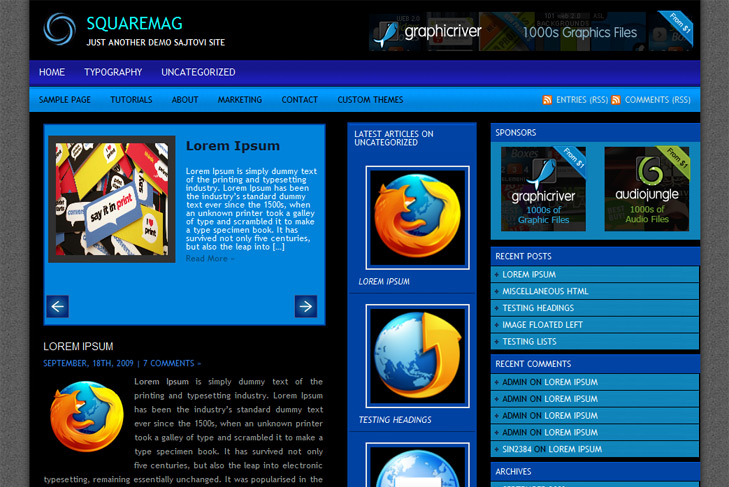The width and height of the screenshot is (729, 487).
Task: Click the Lorem Ipsum caption under Firefox thumbnail
Action: 384,281
